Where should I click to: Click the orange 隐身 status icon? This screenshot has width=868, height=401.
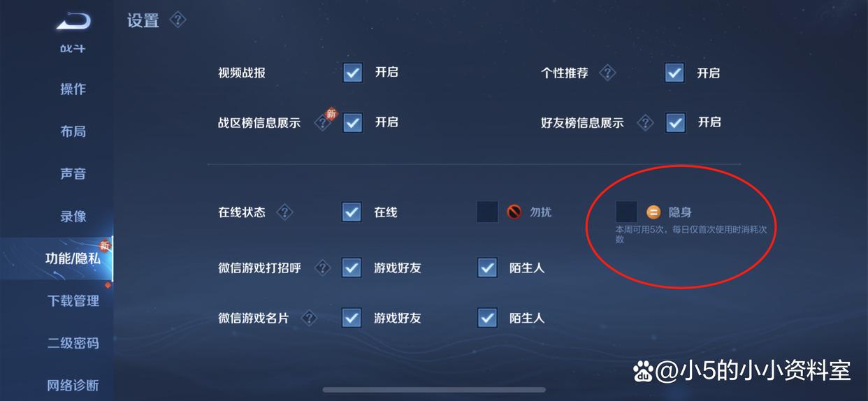(x=653, y=212)
